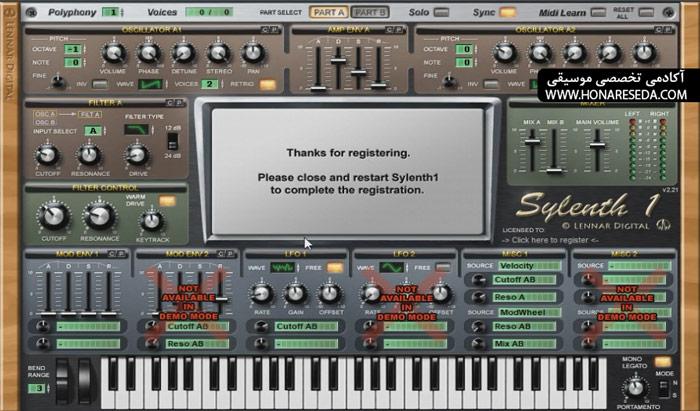Click the Filter Control Cutoff knob

[54, 216]
